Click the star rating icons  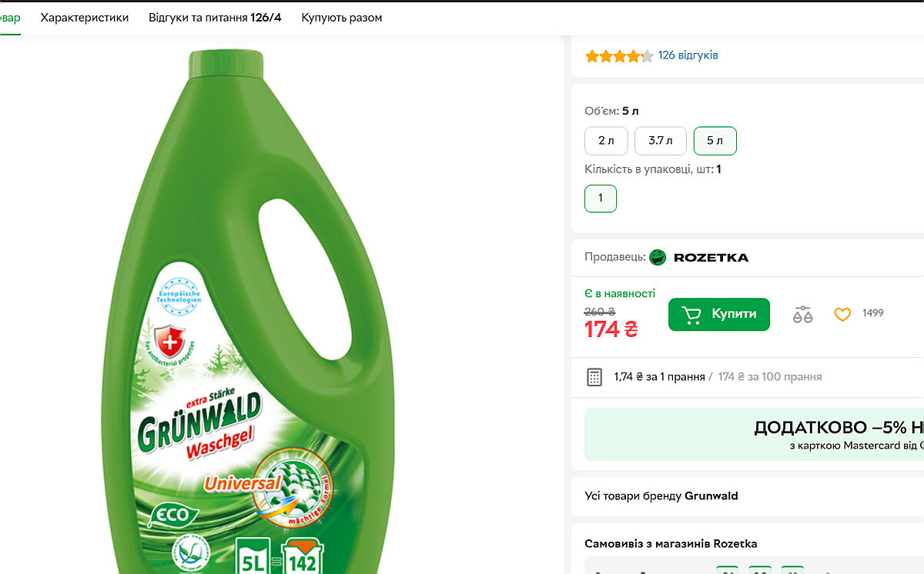[619, 56]
